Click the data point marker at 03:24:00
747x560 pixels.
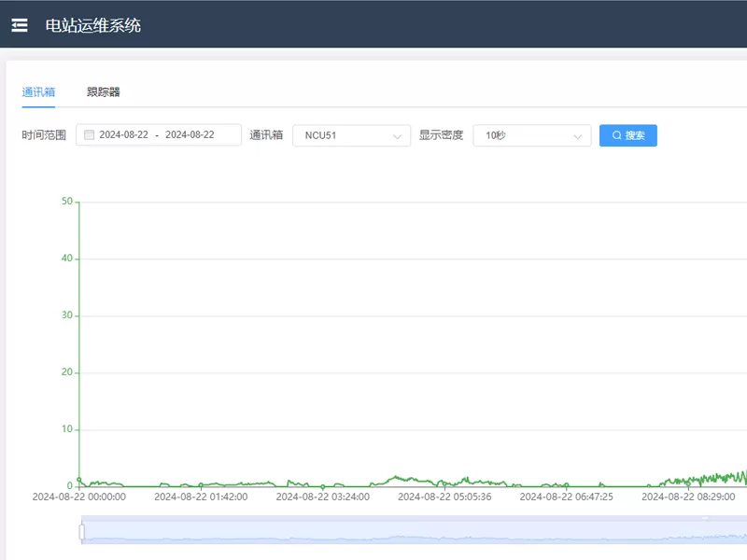click(x=323, y=486)
